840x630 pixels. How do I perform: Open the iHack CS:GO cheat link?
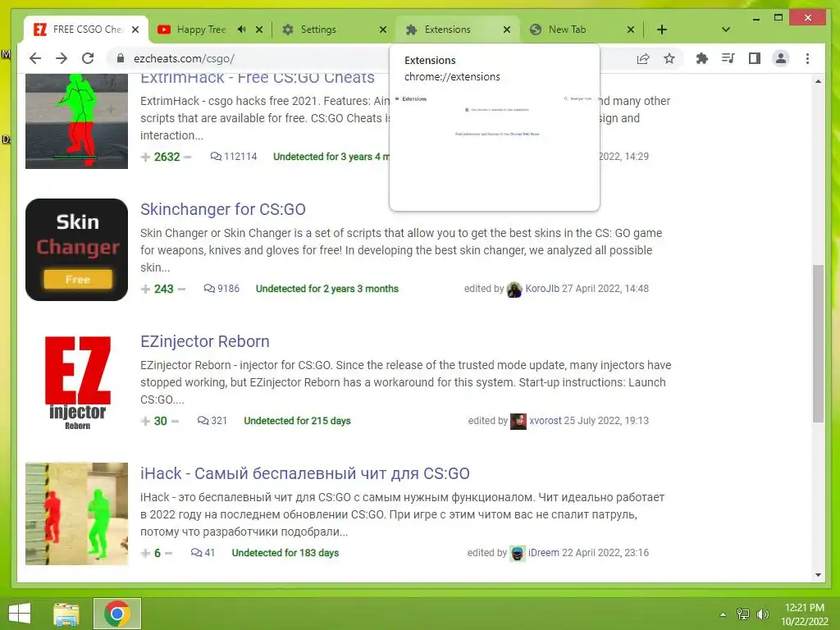pyautogui.click(x=305, y=473)
